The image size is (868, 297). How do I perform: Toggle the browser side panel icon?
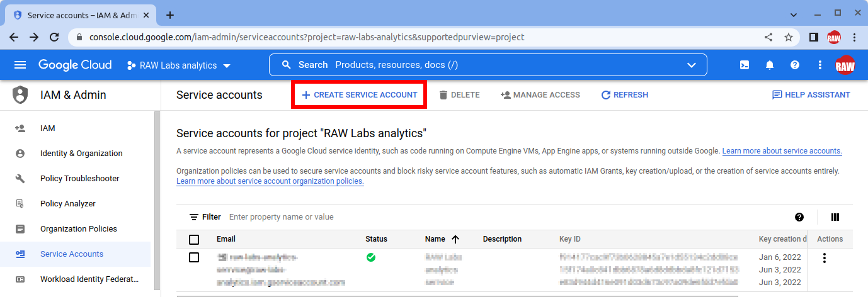click(813, 37)
